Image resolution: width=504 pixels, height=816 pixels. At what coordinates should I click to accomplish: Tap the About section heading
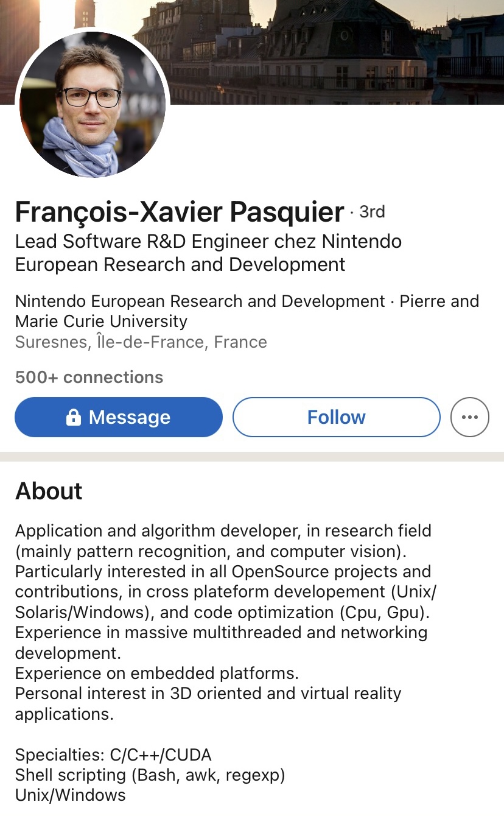coord(49,491)
